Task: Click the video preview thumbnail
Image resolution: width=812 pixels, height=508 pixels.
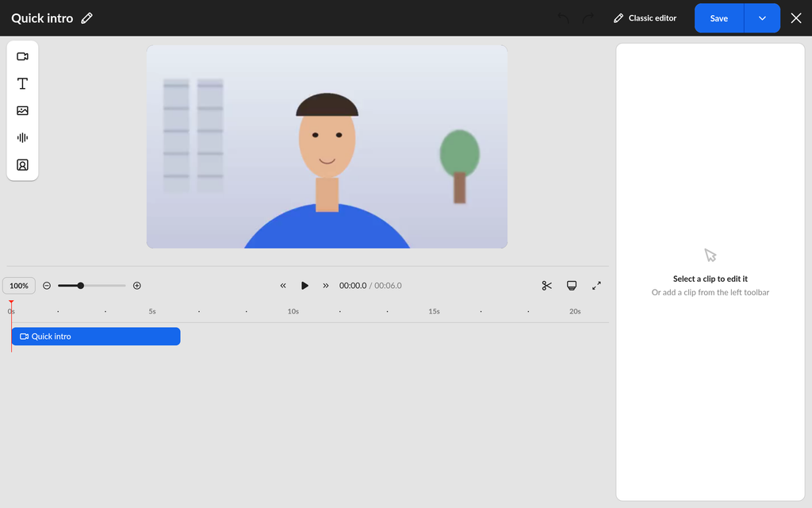Action: 327,147
